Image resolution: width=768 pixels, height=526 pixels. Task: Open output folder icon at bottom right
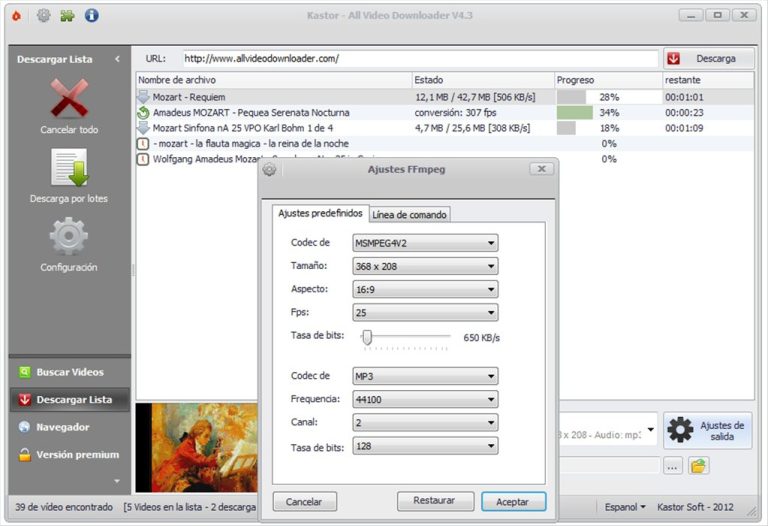pos(699,466)
